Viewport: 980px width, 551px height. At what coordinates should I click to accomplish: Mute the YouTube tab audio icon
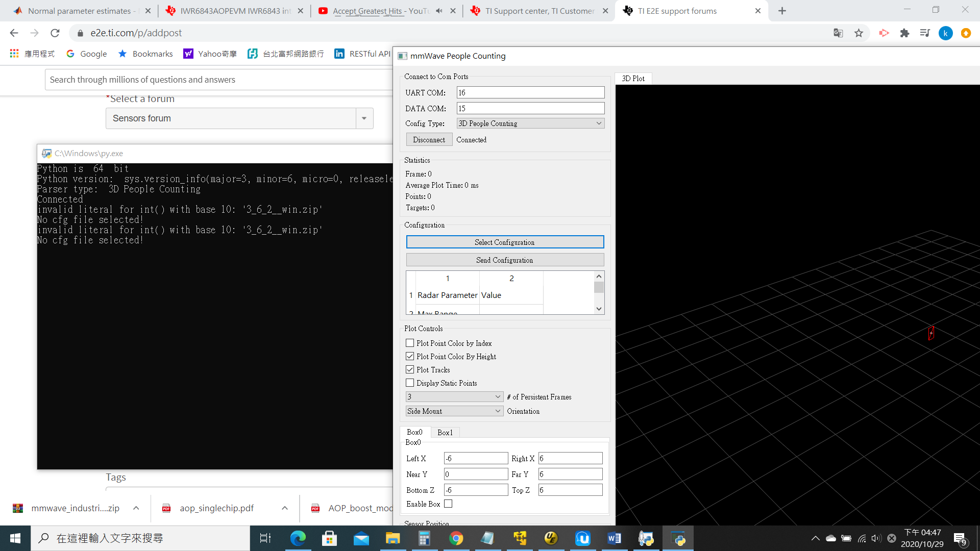coord(439,11)
